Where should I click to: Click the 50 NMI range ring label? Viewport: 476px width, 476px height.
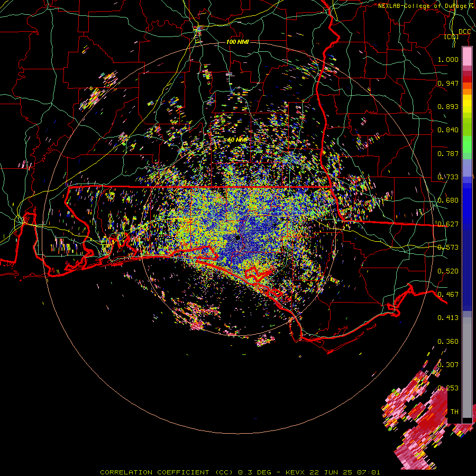click(x=237, y=140)
